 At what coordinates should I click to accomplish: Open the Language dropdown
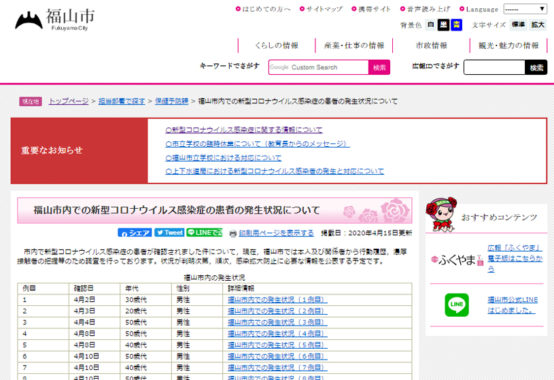(525, 9)
